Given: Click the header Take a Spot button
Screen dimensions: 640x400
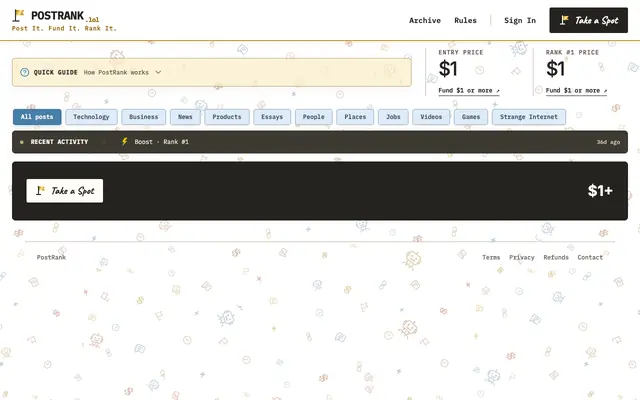Looking at the screenshot, I should pos(588,20).
